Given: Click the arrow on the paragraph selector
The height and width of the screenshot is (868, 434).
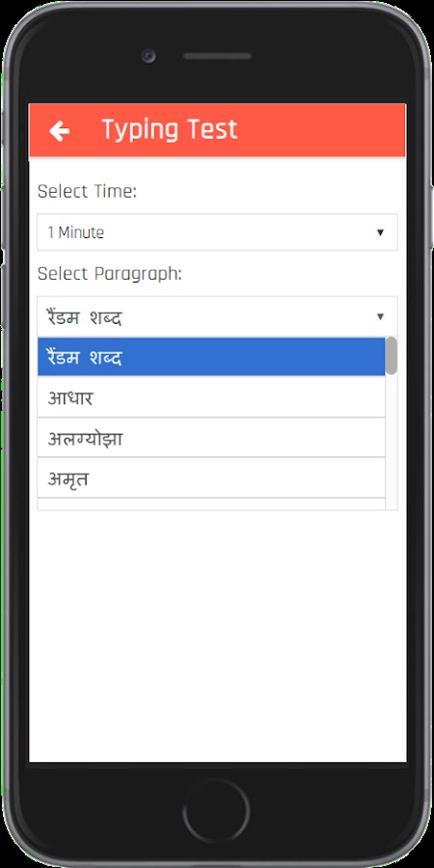Looking at the screenshot, I should click(380, 316).
